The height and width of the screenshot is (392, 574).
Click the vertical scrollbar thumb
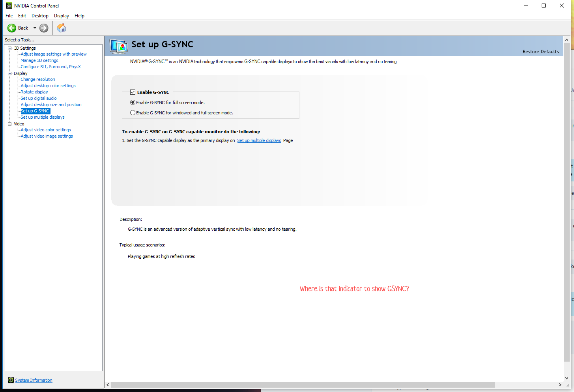click(567, 203)
